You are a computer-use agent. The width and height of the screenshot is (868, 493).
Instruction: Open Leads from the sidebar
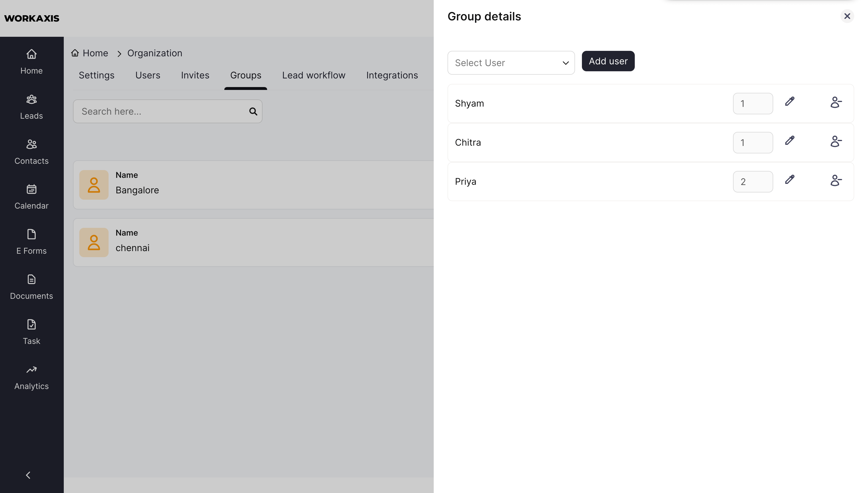pos(32,107)
